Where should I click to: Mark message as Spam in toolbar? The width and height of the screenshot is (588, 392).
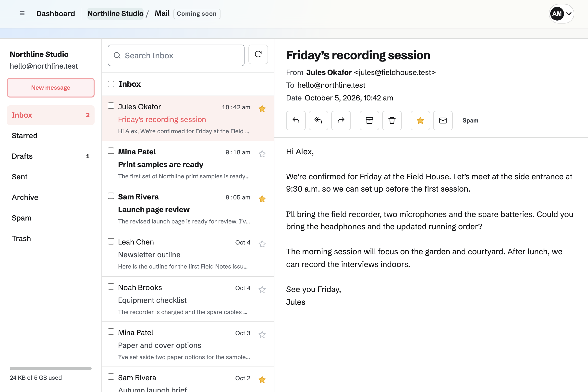pos(470,121)
